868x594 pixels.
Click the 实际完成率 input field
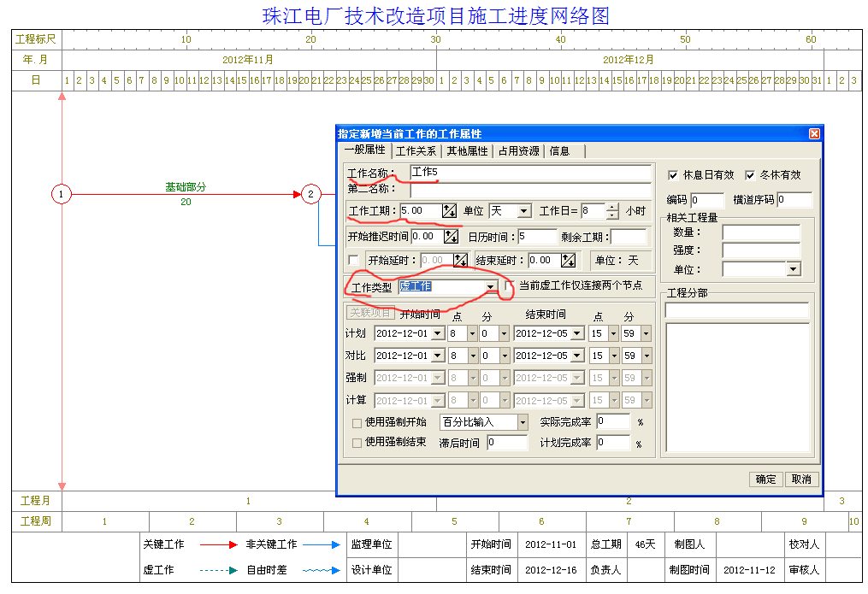coord(613,421)
